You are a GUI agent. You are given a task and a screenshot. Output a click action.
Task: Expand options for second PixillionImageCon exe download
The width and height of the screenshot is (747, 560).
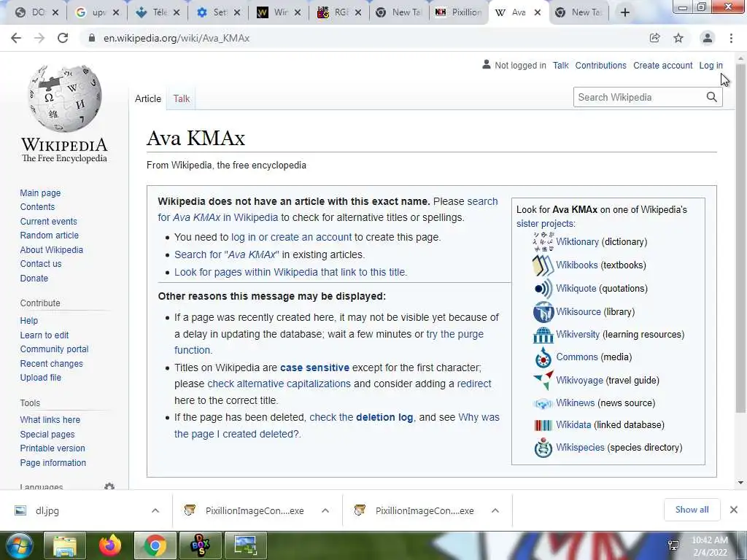click(x=495, y=510)
